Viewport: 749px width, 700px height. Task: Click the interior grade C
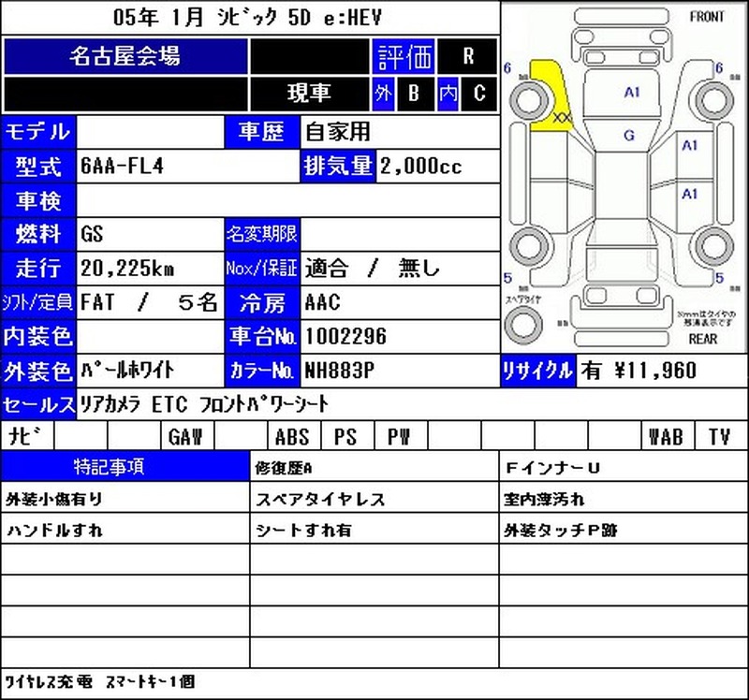point(479,93)
